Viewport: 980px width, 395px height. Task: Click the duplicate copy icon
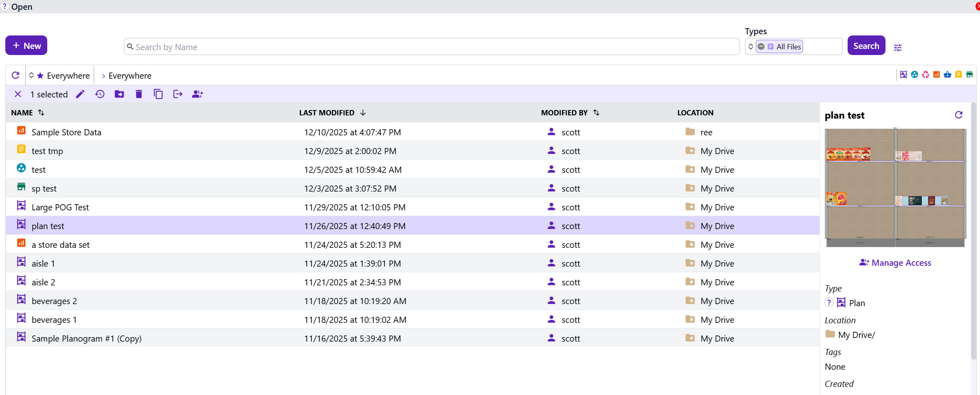(158, 94)
